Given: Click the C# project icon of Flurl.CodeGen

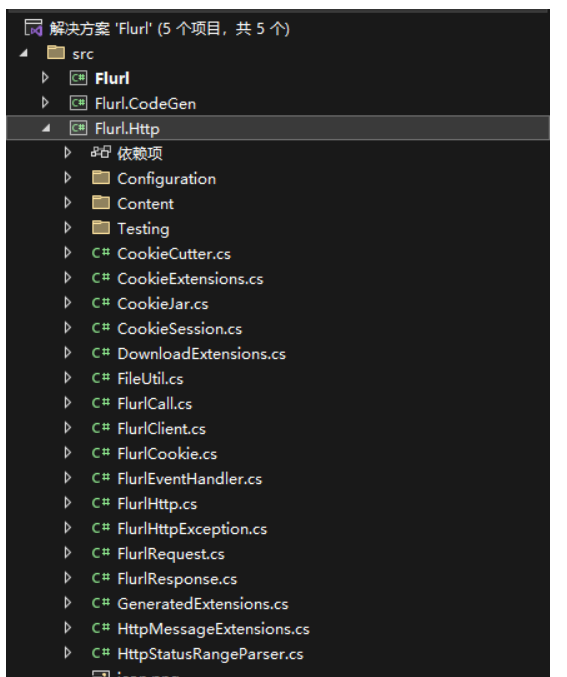Looking at the screenshot, I should click(78, 103).
